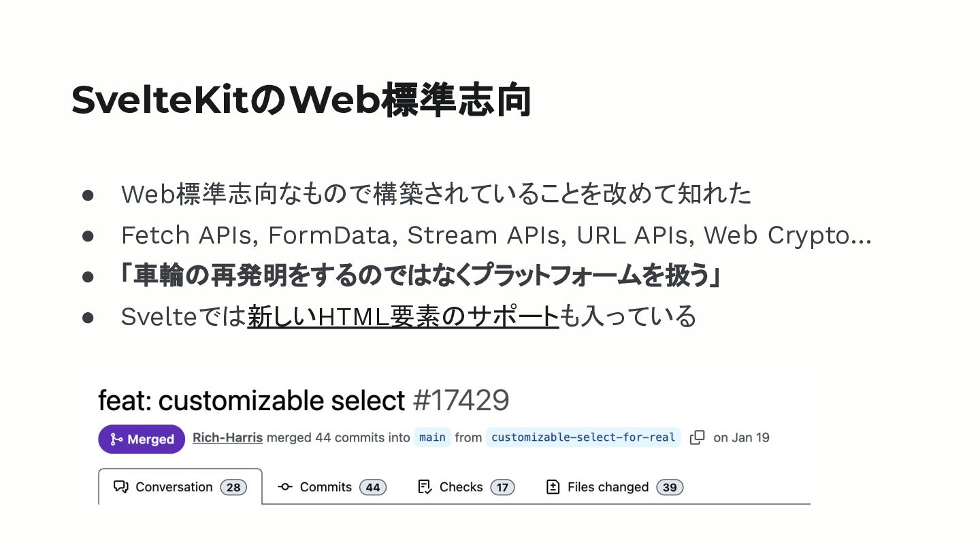
Task: Click the Commits tab's commit icon
Action: (x=285, y=487)
